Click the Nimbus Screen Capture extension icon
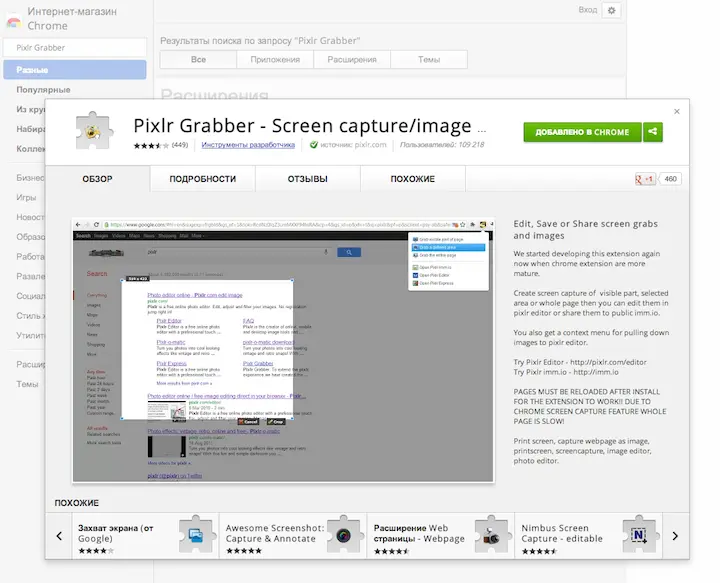 coord(639,534)
